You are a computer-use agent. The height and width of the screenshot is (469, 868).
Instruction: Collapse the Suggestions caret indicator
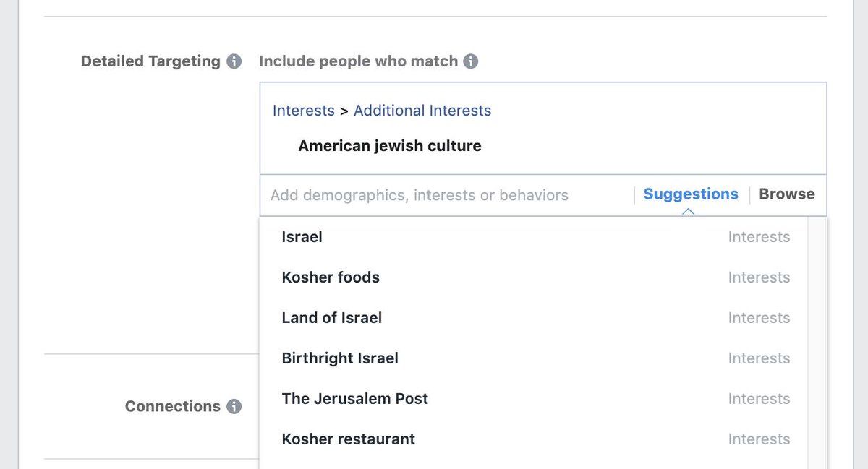click(689, 212)
